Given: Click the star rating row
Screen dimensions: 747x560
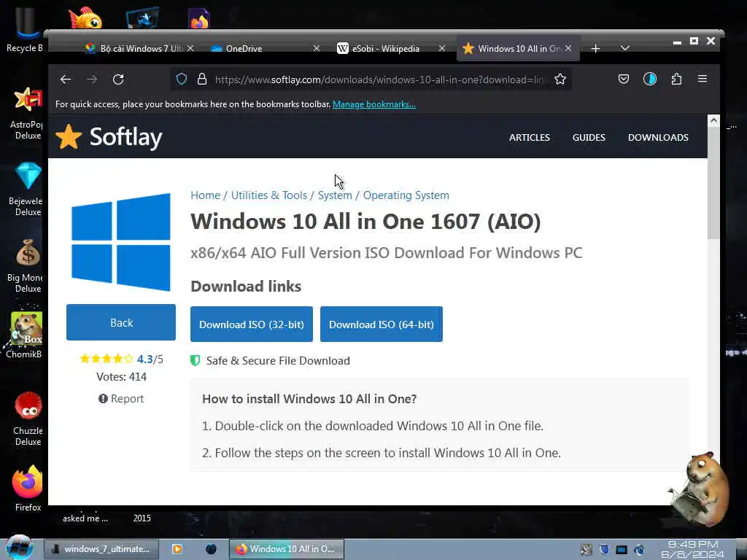Looking at the screenshot, I should (x=107, y=359).
